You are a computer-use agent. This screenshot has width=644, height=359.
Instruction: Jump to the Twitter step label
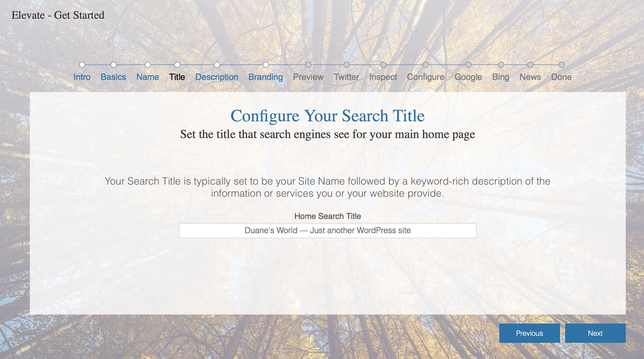click(x=346, y=77)
